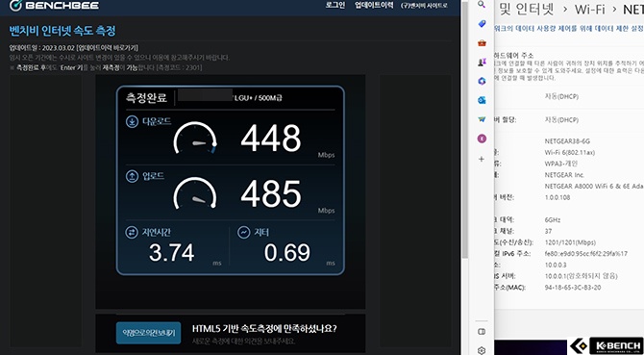Viewport: 644px width, 355px height.
Task: Open the 업데이트이력 menu link
Action: coord(374,6)
